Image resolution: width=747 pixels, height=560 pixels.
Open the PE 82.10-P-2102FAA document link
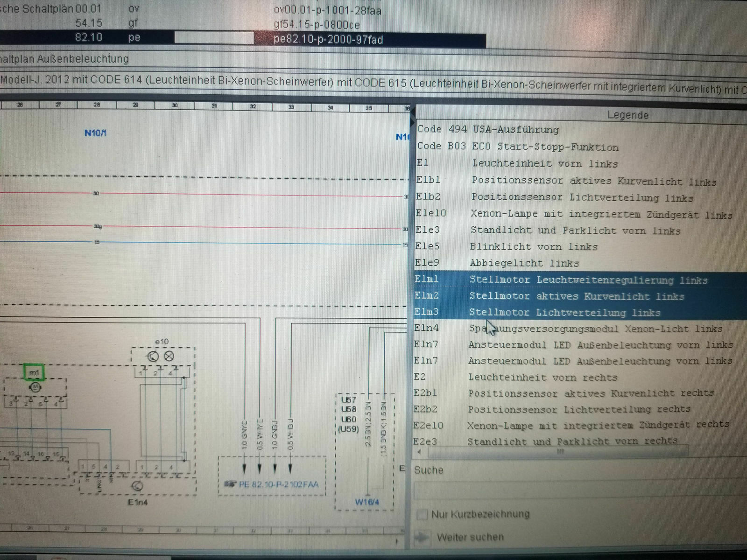[278, 485]
